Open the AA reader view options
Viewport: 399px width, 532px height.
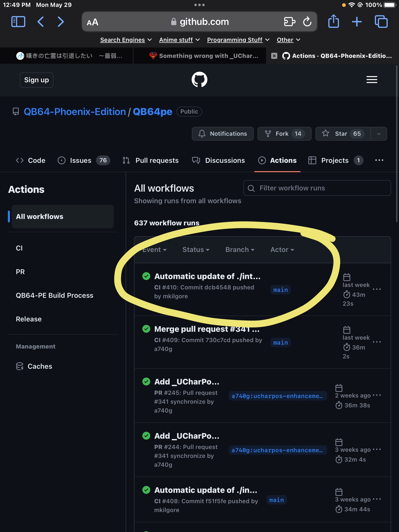click(x=93, y=22)
